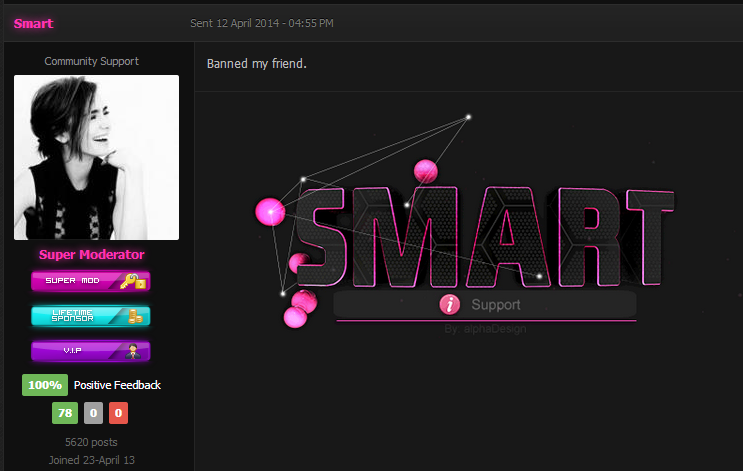
Task: Open the Smart username profile link
Action: [x=34, y=23]
